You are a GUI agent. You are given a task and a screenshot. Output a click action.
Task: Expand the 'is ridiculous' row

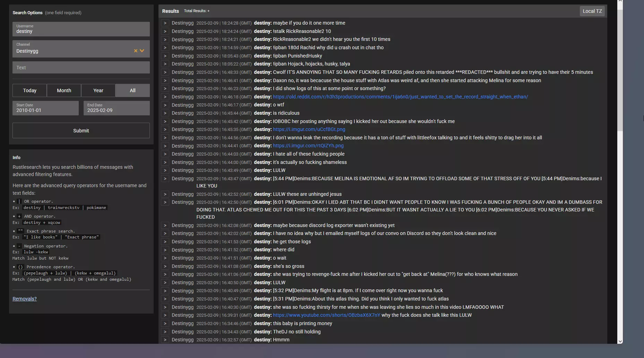[x=165, y=113]
